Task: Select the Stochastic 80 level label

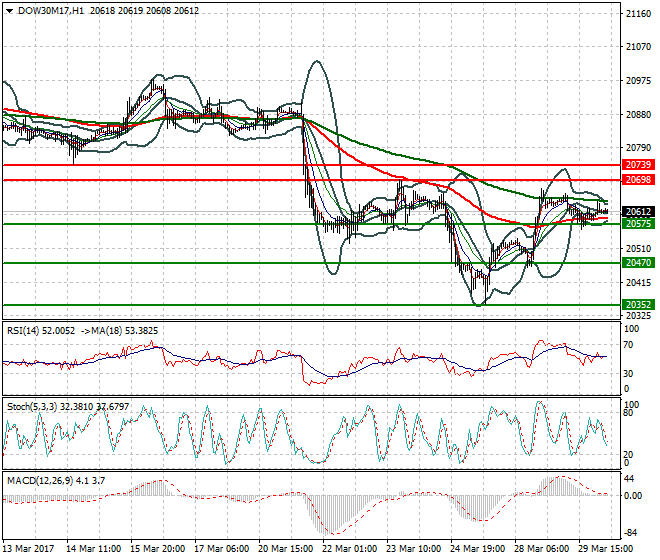Action: (x=628, y=413)
